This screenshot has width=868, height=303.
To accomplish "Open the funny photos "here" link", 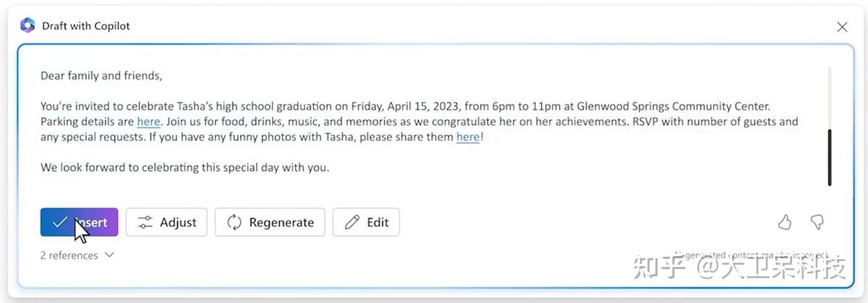I will click(468, 137).
